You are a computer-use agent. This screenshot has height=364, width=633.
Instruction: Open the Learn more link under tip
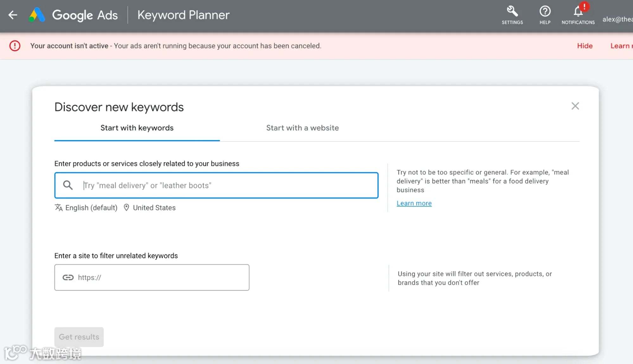[414, 203]
